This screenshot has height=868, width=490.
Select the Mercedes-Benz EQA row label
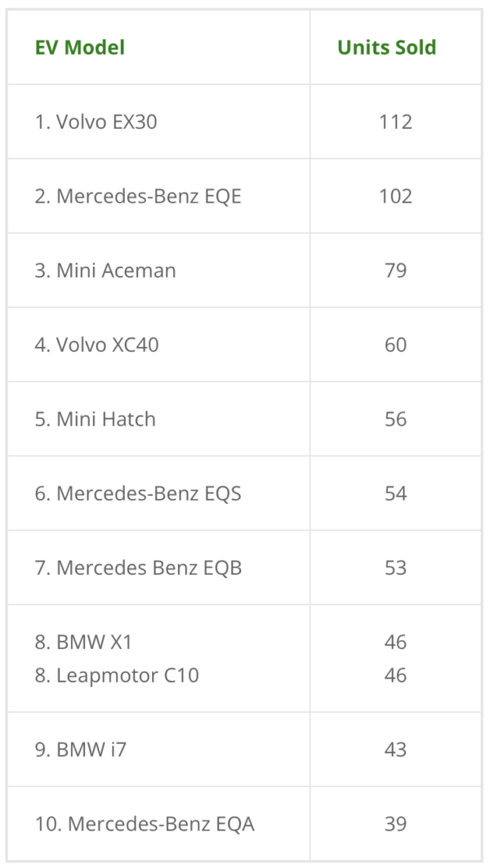point(145,823)
